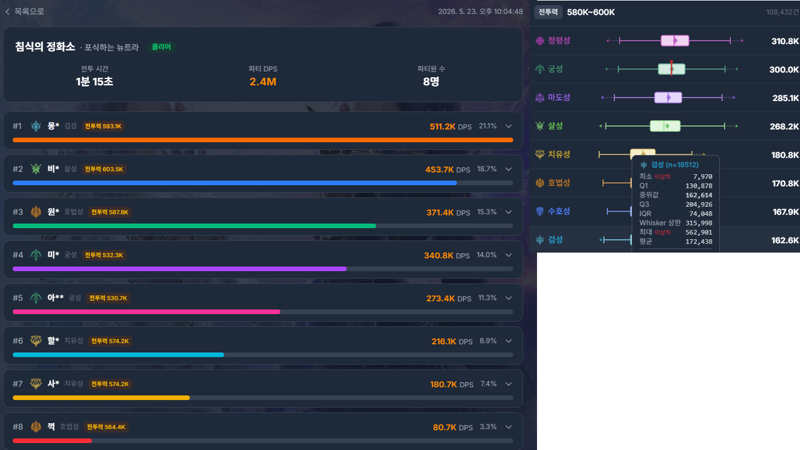Click the 궁성 box plot box
The height and width of the screenshot is (450, 800).
(x=671, y=69)
